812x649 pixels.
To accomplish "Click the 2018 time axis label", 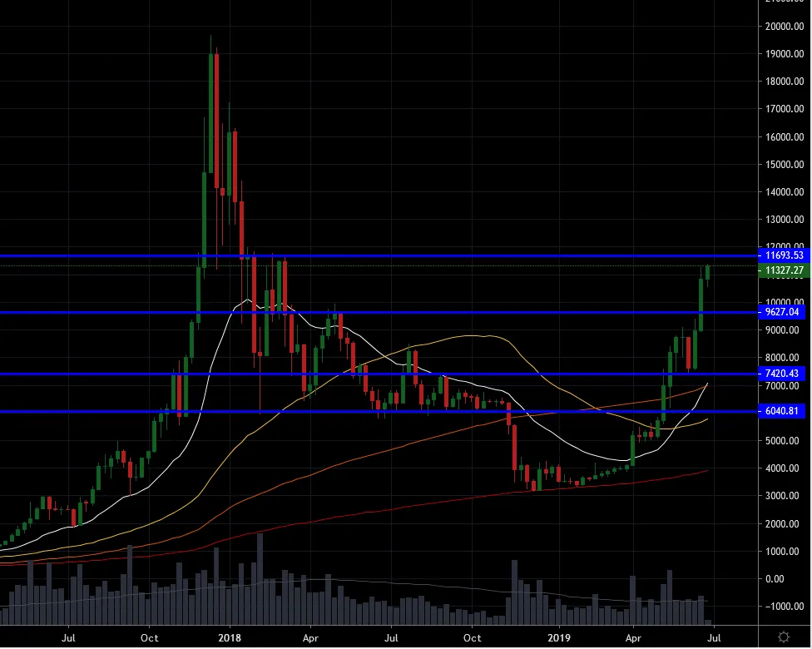I will (x=230, y=638).
